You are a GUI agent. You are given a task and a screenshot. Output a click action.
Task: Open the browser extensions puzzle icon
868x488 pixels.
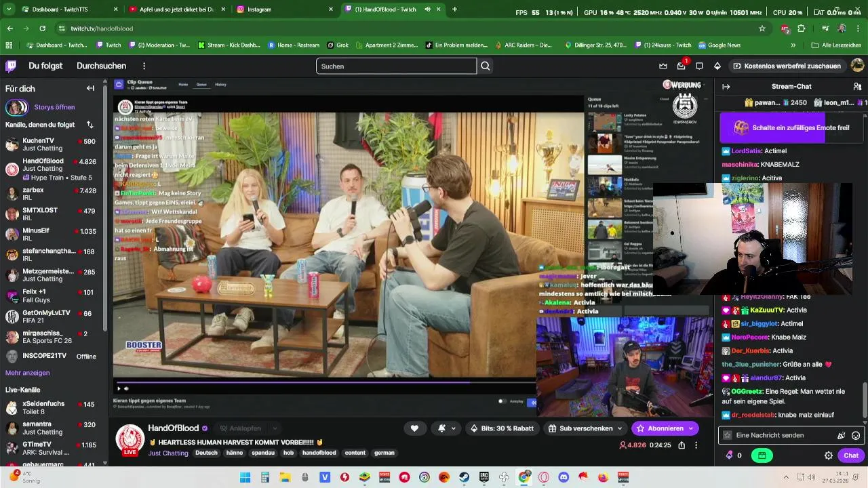click(x=802, y=28)
